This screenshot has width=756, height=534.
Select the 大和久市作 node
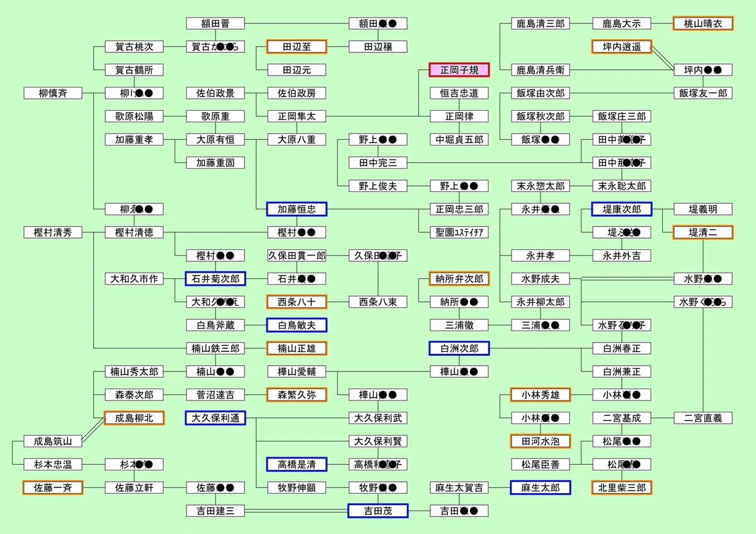click(134, 280)
